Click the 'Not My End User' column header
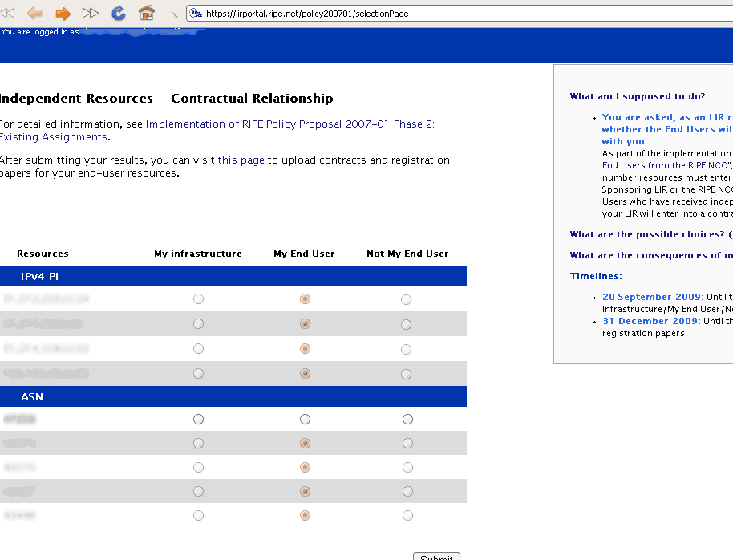The image size is (733, 560). point(407,254)
